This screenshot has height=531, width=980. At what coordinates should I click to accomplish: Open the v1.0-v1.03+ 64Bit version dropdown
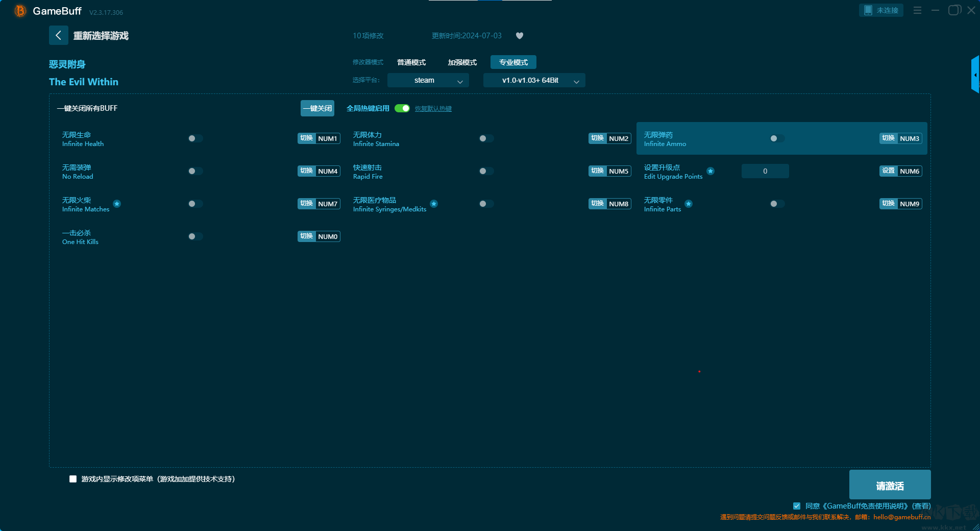tap(534, 80)
